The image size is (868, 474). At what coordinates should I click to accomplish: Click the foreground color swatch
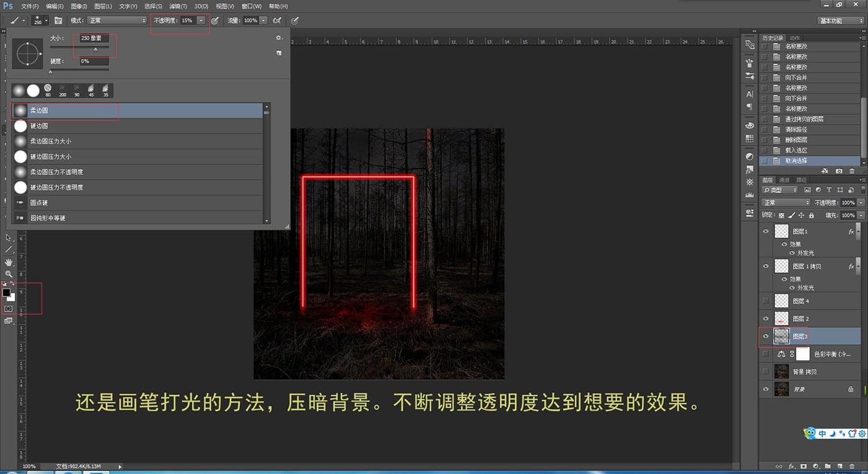[x=6, y=292]
